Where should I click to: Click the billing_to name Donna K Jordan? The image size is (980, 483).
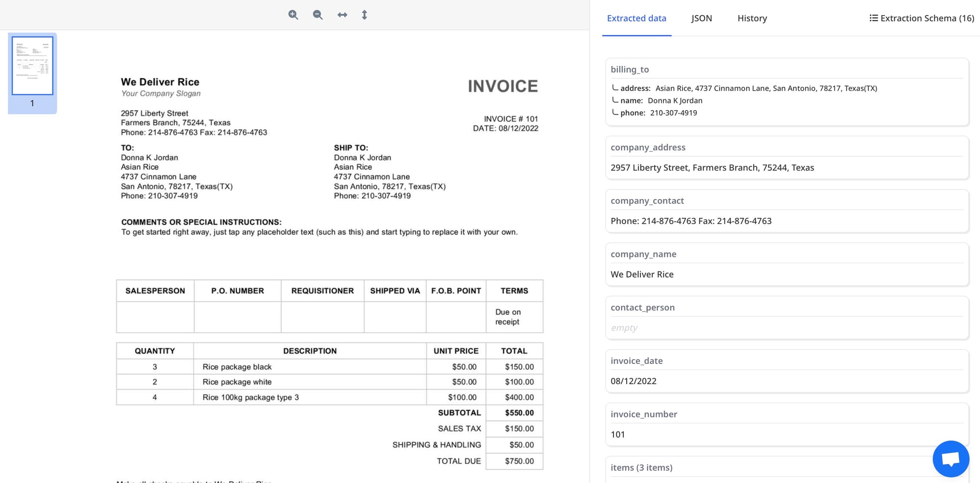[x=675, y=100]
